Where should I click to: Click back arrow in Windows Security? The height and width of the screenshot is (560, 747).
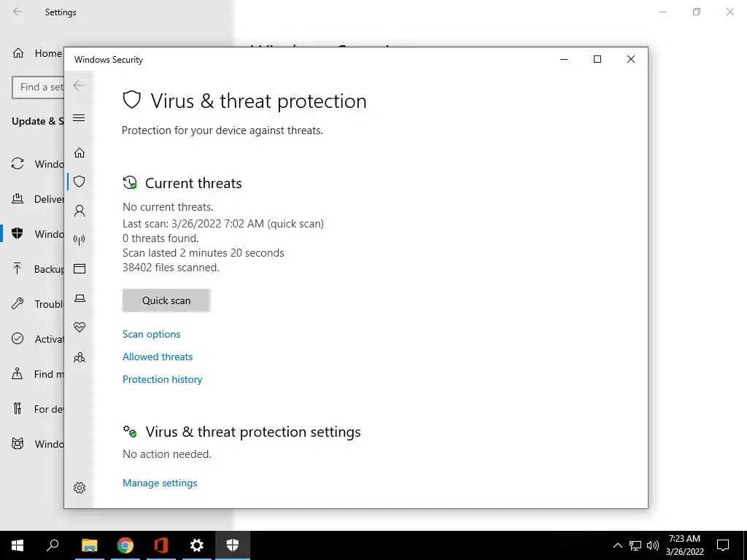coord(79,86)
